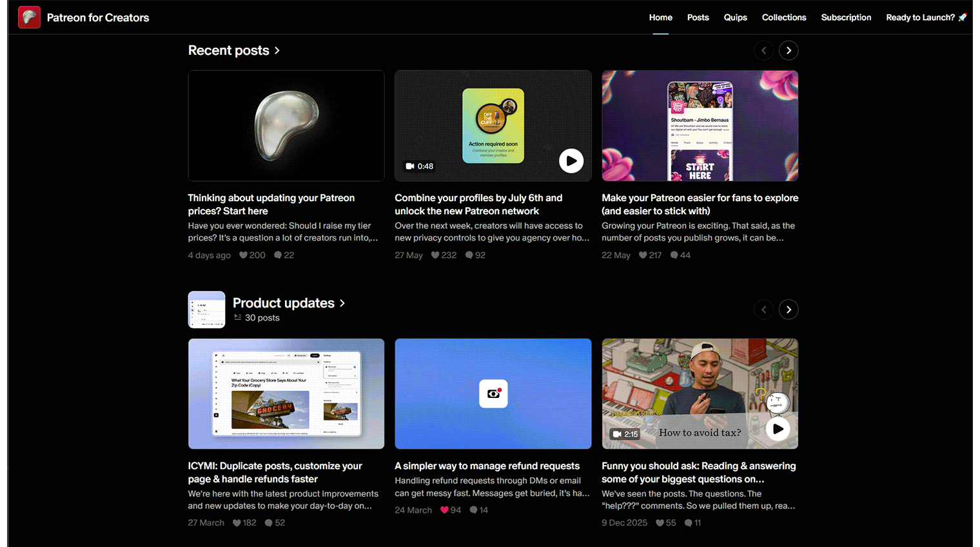The height and width of the screenshot is (547, 980).
Task: Open the silver blob post thumbnail
Action: click(x=286, y=126)
